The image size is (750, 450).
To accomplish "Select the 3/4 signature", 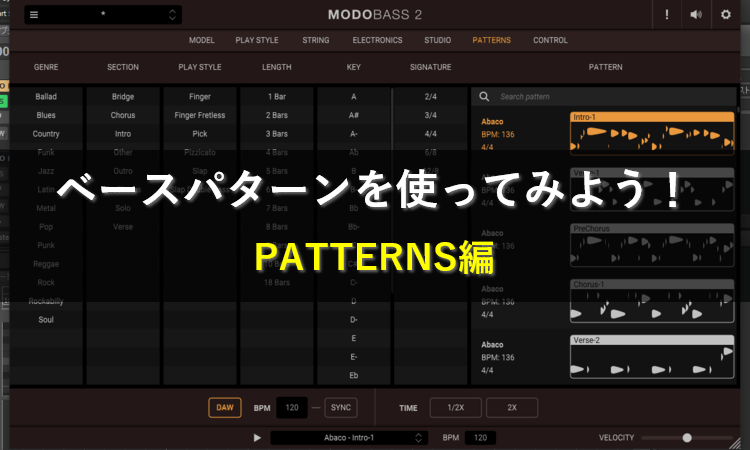I will [x=430, y=115].
